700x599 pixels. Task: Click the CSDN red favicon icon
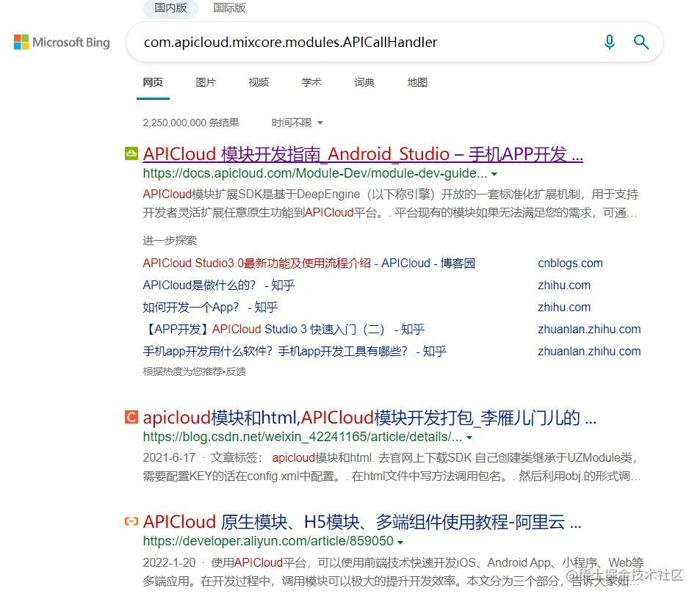tap(131, 418)
